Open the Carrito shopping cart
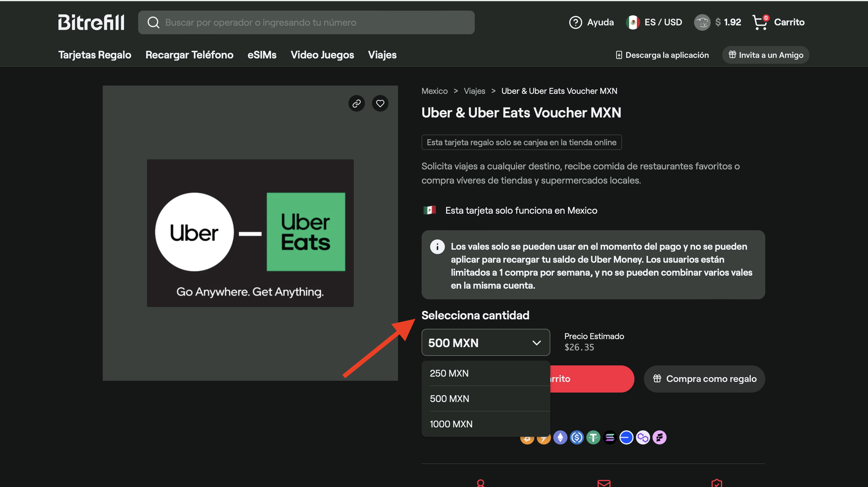The width and height of the screenshot is (868, 487). pyautogui.click(x=778, y=22)
